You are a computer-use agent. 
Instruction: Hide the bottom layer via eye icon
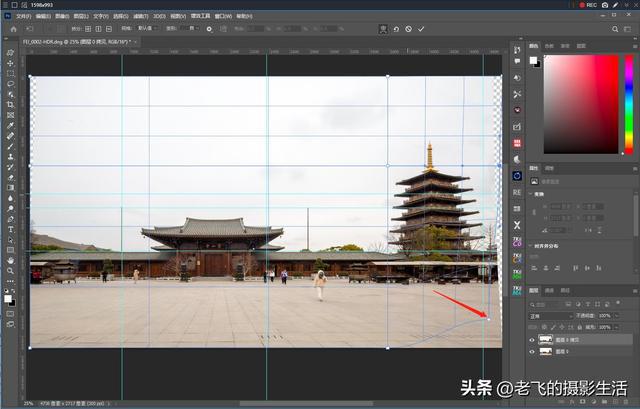point(532,351)
